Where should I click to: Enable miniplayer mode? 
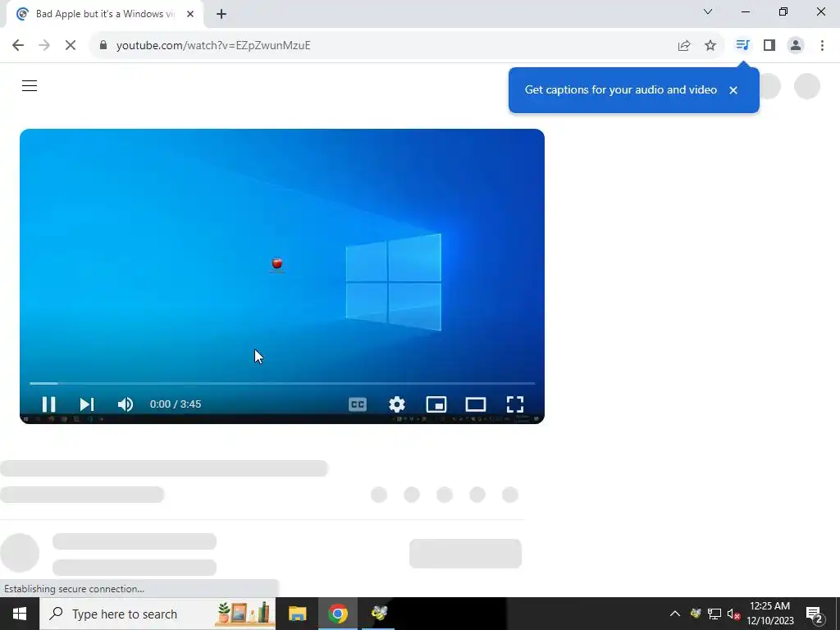(436, 404)
